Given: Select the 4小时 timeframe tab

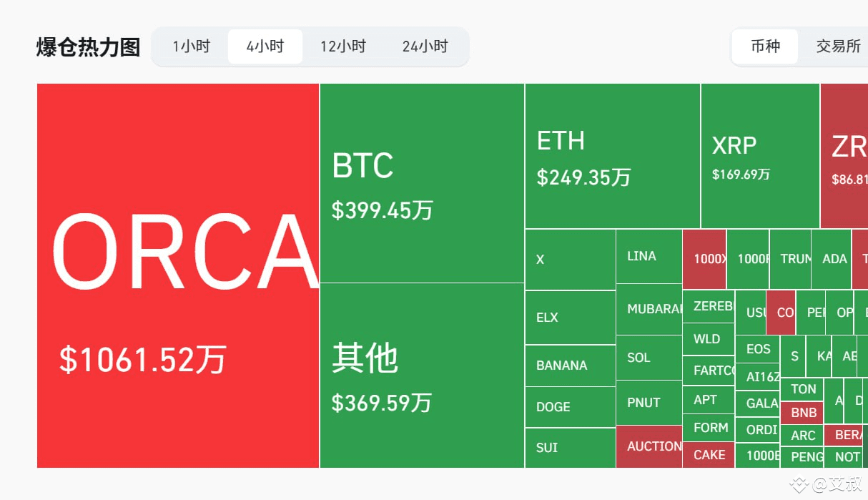Looking at the screenshot, I should click(265, 46).
